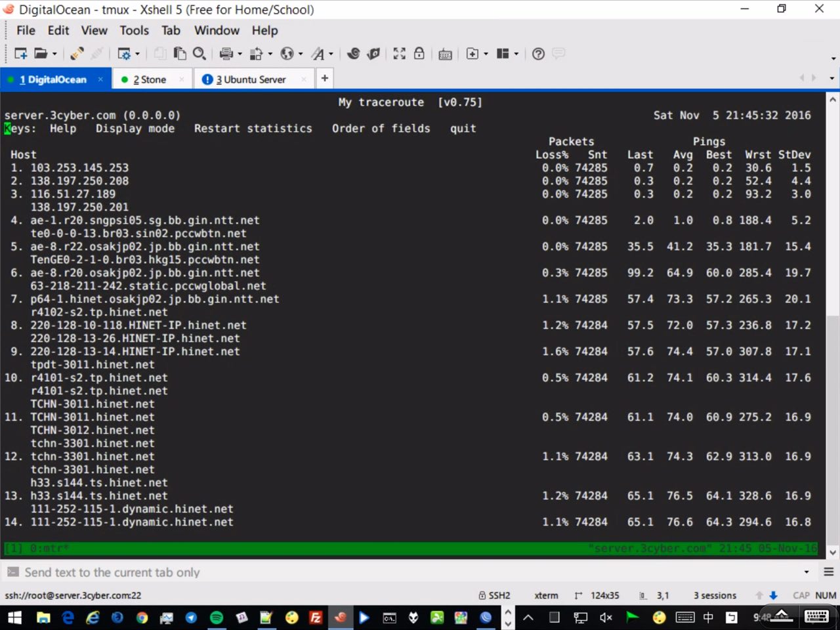The width and height of the screenshot is (840, 630).
Task: Expand the Open folder dropdown arrow
Action: tap(54, 54)
